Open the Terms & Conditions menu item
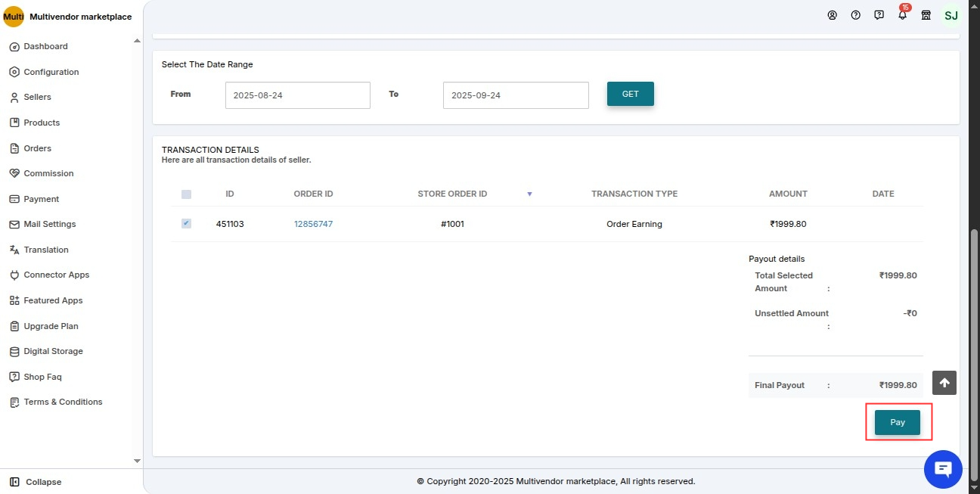 63,402
